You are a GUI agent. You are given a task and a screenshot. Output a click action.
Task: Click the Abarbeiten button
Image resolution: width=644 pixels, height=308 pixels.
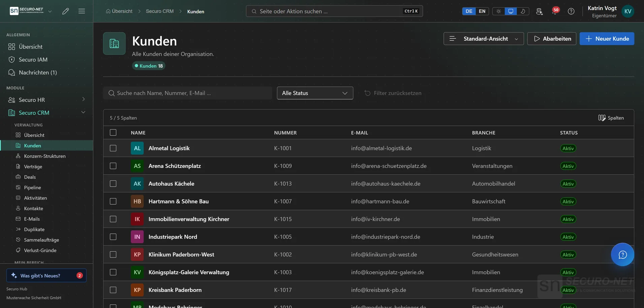click(x=551, y=39)
